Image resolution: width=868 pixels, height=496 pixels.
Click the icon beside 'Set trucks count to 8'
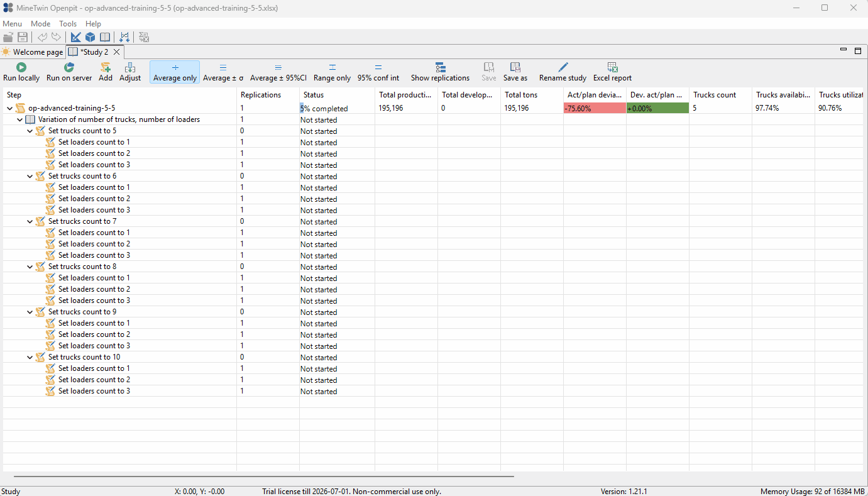coord(40,267)
